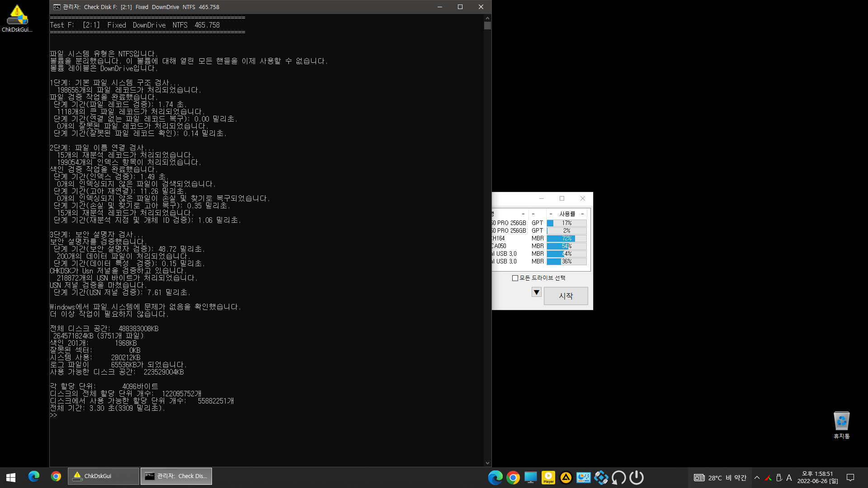Screen dimensions: 868x488
Task: Open the monitor/desktop icon in taskbar toolbar
Action: click(x=531, y=478)
